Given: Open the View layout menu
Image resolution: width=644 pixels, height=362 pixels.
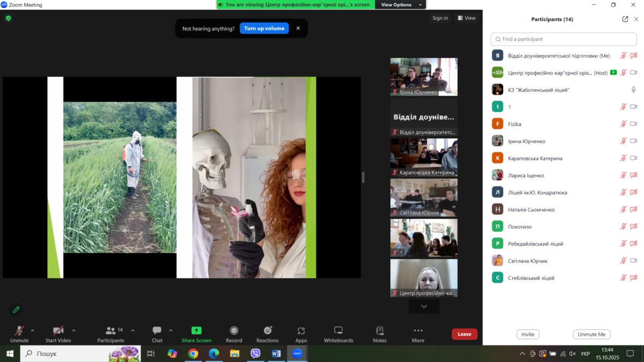Looking at the screenshot, I should coord(466,18).
